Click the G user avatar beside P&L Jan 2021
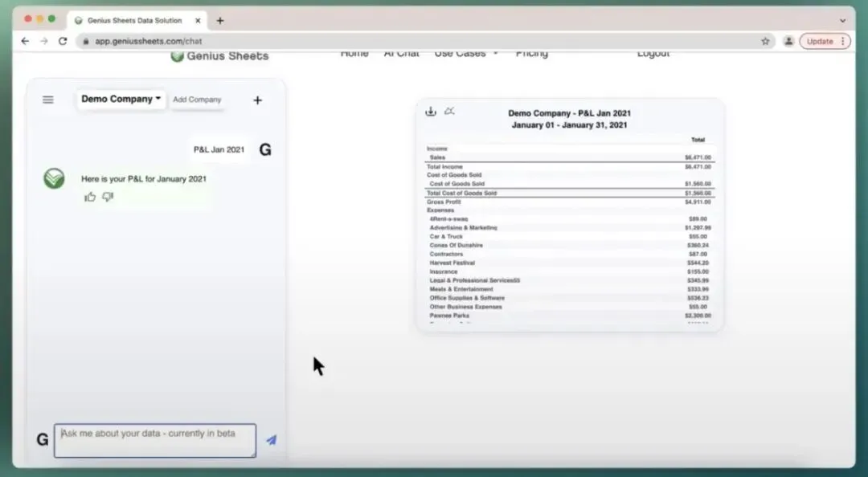Image resolution: width=868 pixels, height=477 pixels. click(265, 149)
